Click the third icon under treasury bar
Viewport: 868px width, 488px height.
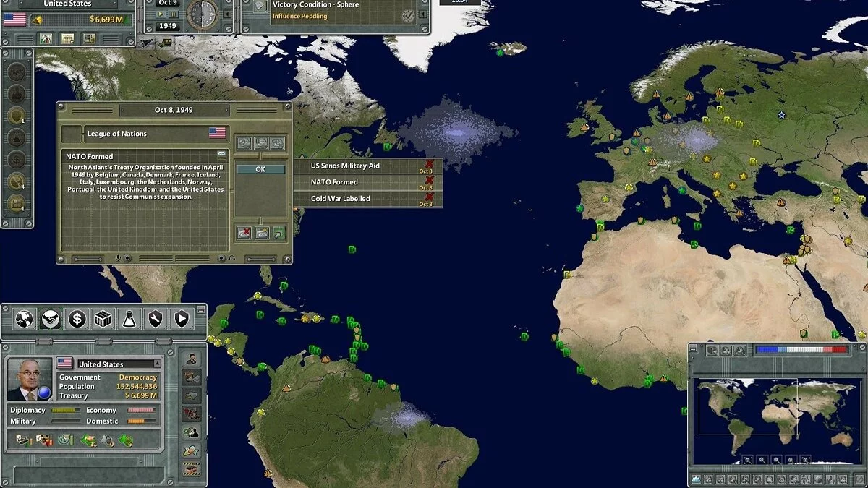pyautogui.click(x=89, y=38)
